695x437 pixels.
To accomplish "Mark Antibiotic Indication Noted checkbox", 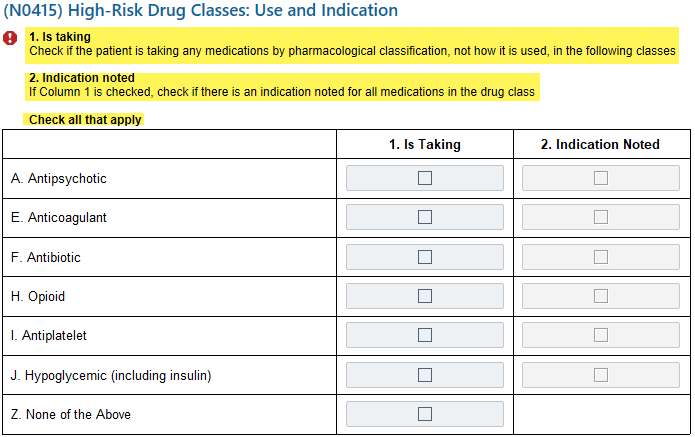I will pyautogui.click(x=601, y=257).
